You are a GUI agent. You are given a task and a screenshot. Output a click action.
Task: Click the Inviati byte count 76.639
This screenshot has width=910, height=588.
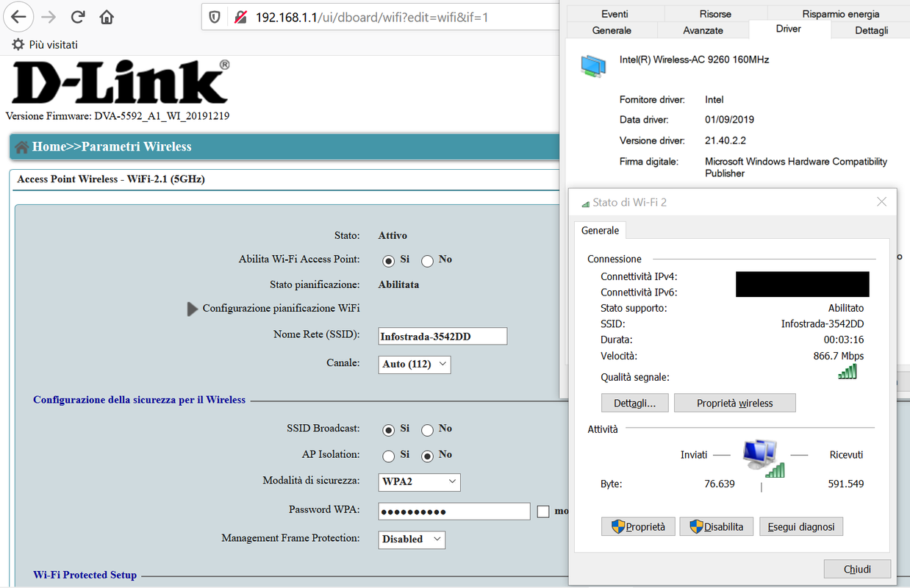pyautogui.click(x=720, y=484)
